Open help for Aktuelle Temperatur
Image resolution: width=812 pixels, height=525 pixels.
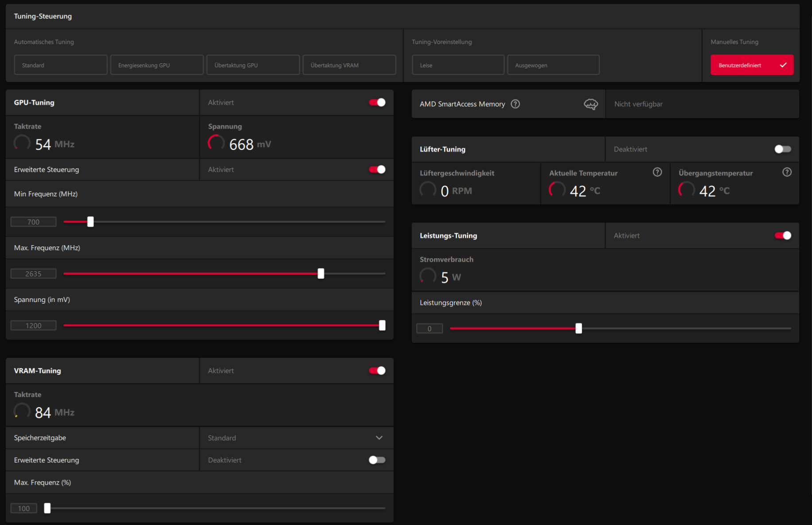pyautogui.click(x=657, y=172)
